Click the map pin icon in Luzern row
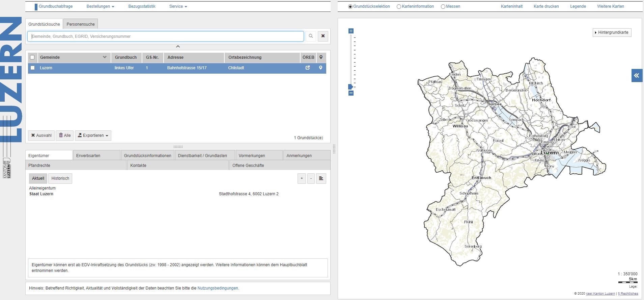Screen dimensions: 644x300 [x=320, y=68]
